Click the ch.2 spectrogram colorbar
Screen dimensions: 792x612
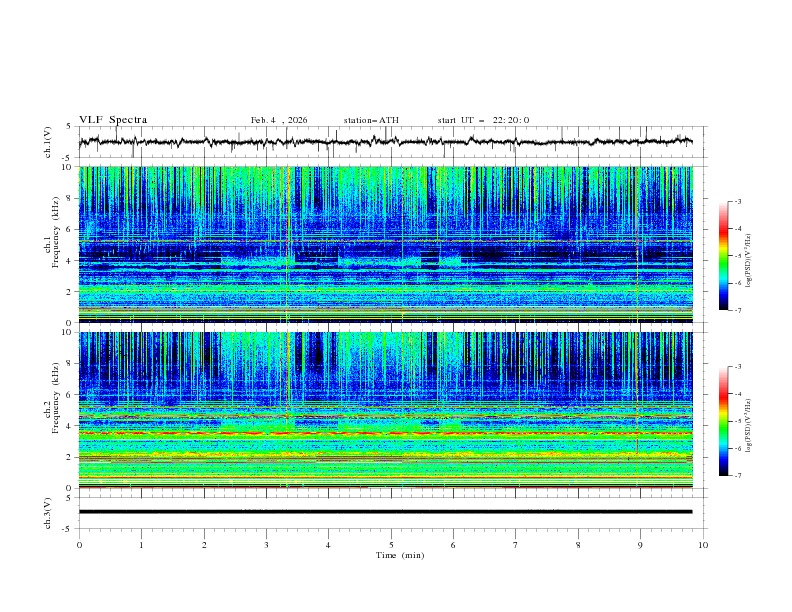pos(723,421)
